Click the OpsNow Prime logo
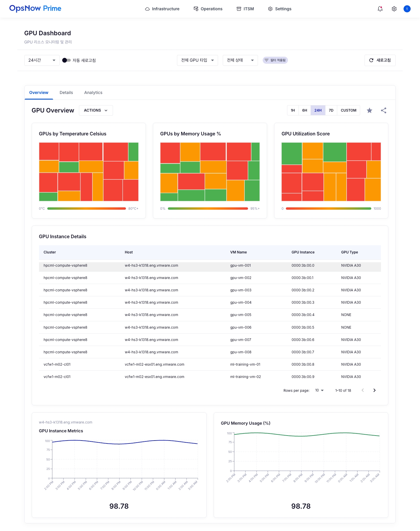The width and height of the screenshot is (420, 531). coord(35,9)
